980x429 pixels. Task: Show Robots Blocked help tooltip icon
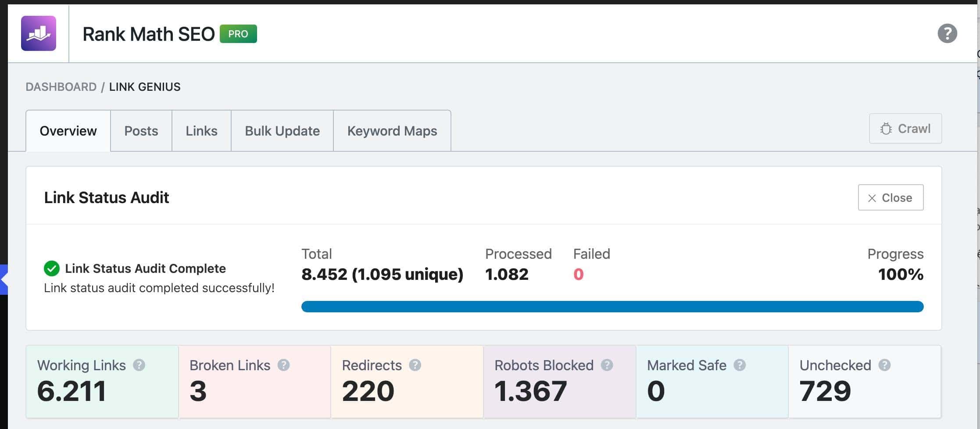click(x=607, y=365)
